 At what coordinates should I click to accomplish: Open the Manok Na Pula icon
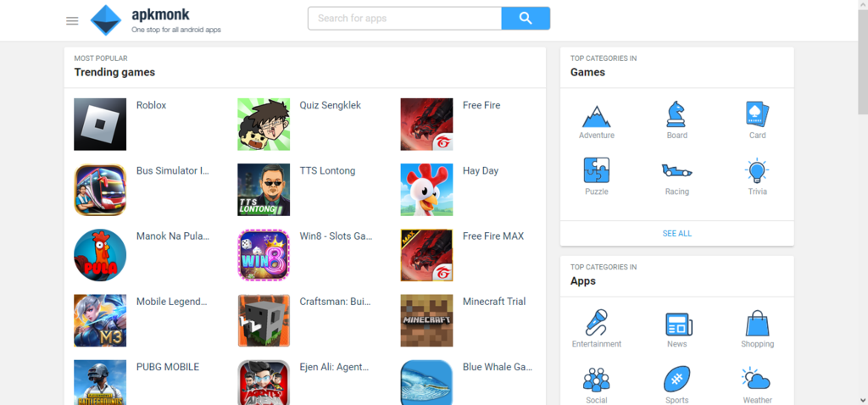100,255
